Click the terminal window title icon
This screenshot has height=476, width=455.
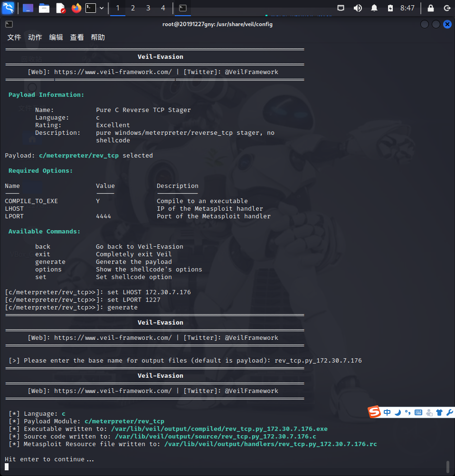point(9,24)
